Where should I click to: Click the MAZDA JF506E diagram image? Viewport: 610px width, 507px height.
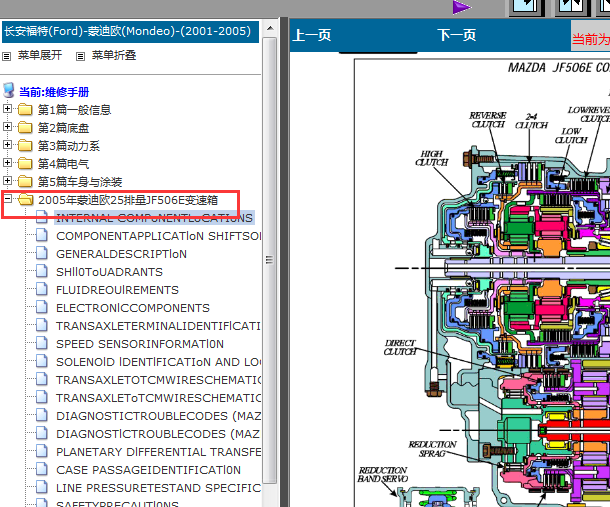click(x=482, y=282)
